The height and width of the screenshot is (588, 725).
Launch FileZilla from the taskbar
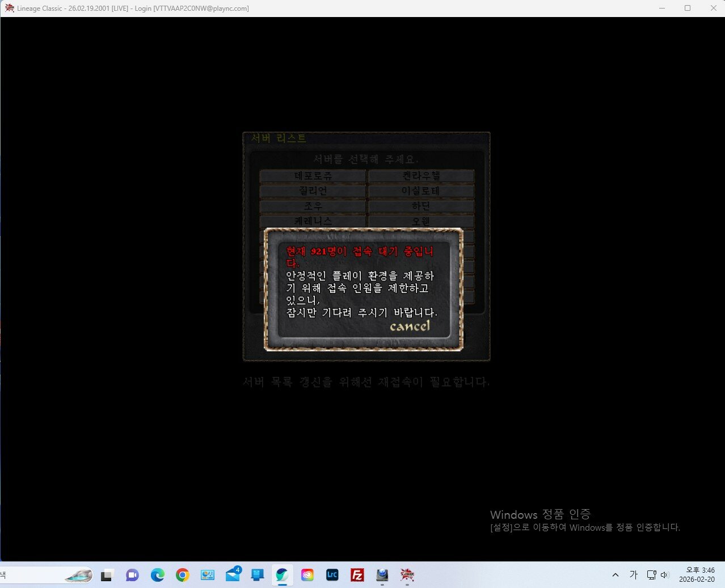click(357, 575)
